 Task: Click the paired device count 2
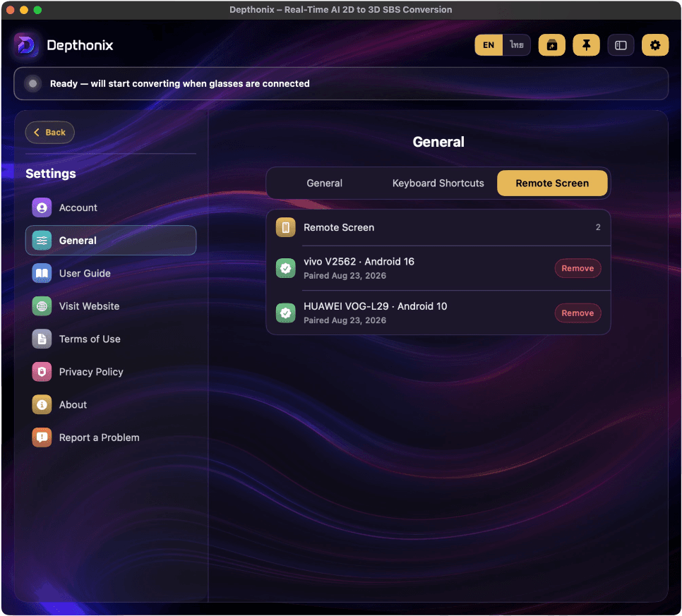pos(598,227)
